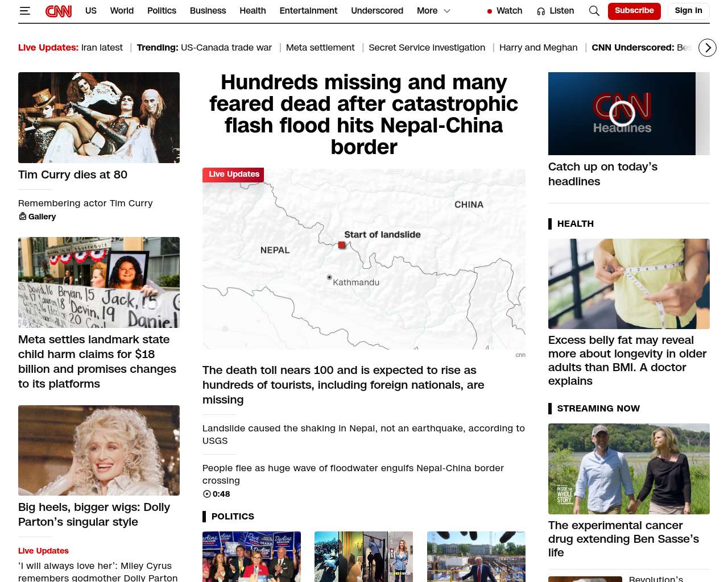Click the 'Live Updates' label above Miley Cyrus
Image resolution: width=728 pixels, height=582 pixels.
tap(43, 551)
